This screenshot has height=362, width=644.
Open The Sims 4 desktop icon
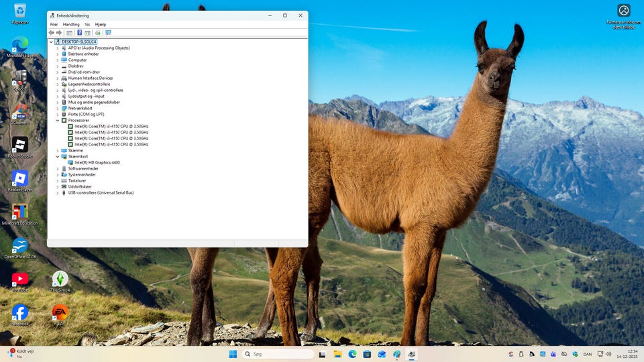pos(60,282)
